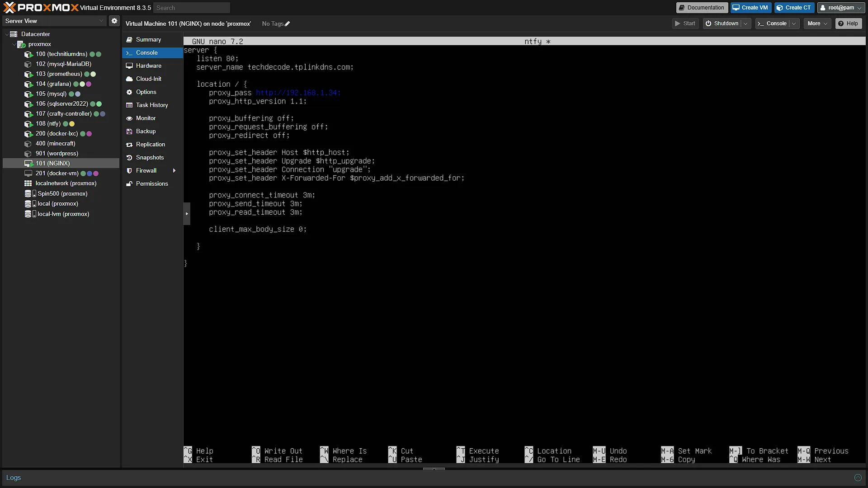Screen dimensions: 868x488
Task: Click the Create CT button
Action: pyautogui.click(x=794, y=8)
